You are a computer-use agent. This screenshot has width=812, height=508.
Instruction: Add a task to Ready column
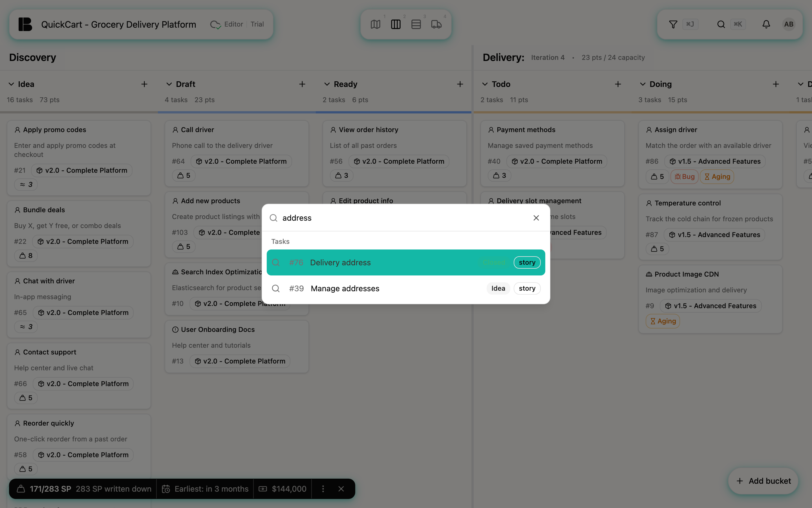[460, 84]
